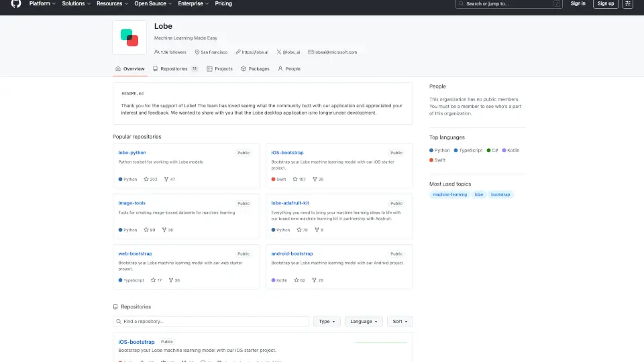Open the Type filter dropdown
644x362 pixels.
(327, 322)
